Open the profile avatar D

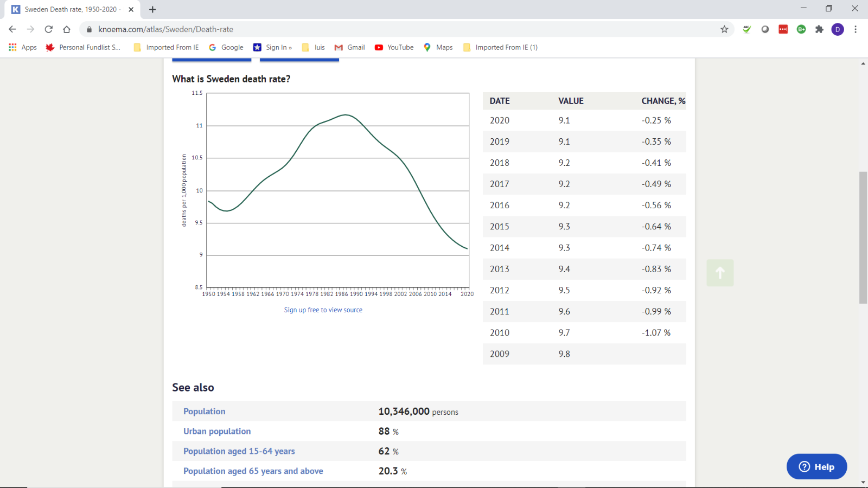pyautogui.click(x=838, y=29)
